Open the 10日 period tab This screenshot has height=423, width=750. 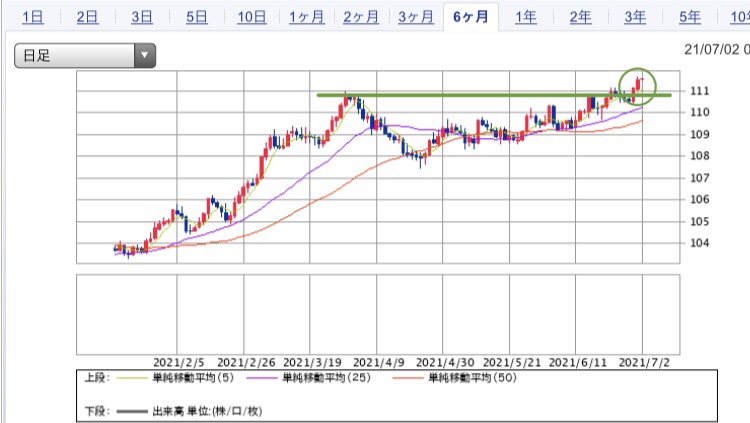[252, 18]
